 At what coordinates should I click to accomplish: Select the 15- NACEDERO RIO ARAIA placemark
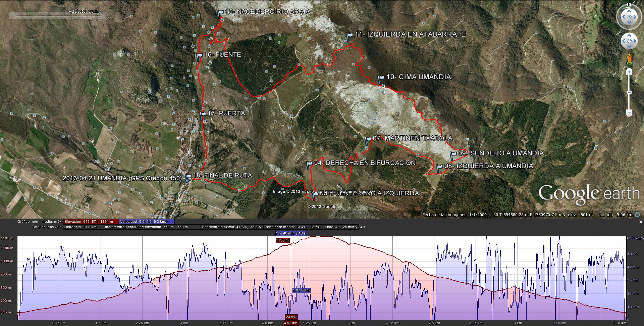(x=220, y=14)
